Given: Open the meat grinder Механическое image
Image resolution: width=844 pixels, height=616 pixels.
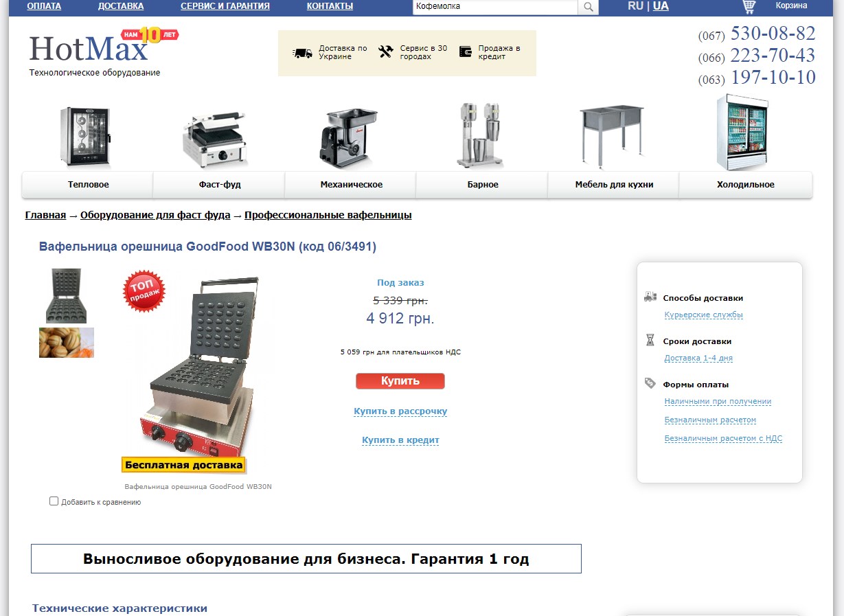Looking at the screenshot, I should click(349, 137).
